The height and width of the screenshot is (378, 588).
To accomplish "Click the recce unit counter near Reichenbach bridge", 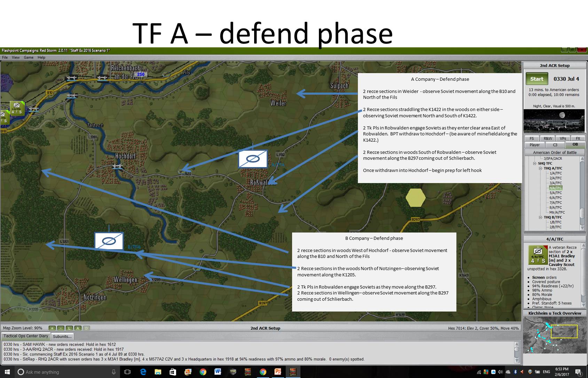I will point(16,108).
